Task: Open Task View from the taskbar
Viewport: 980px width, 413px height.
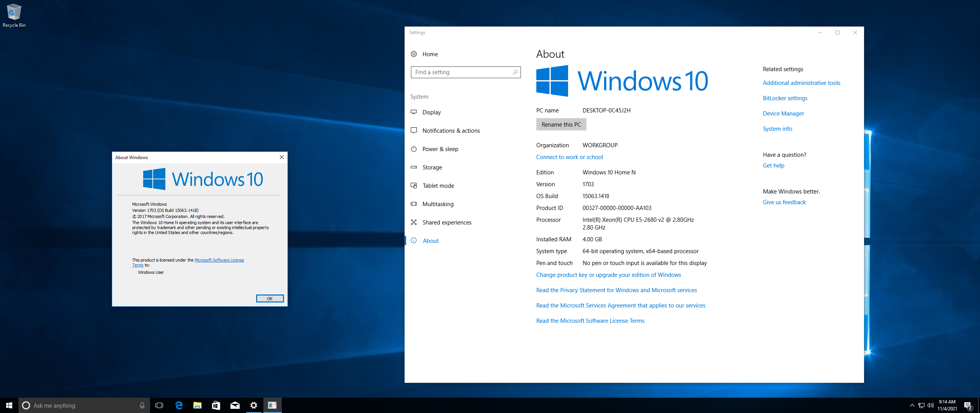Action: (x=159, y=405)
